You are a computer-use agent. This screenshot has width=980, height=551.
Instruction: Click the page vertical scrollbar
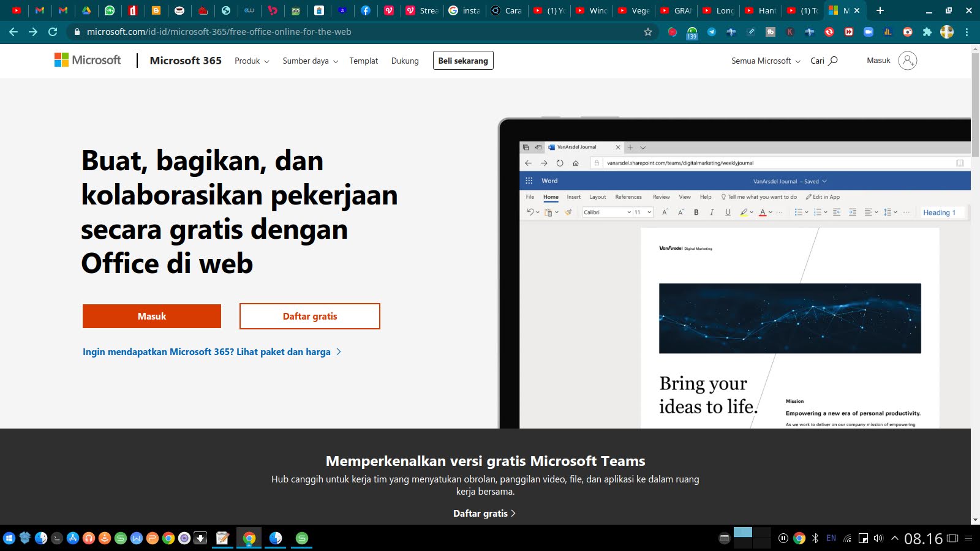click(975, 105)
